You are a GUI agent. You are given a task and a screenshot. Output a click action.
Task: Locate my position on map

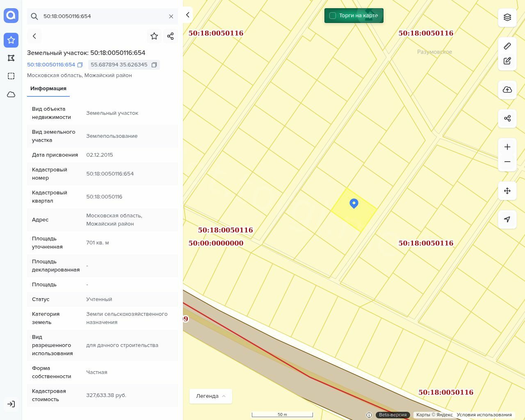point(507,219)
